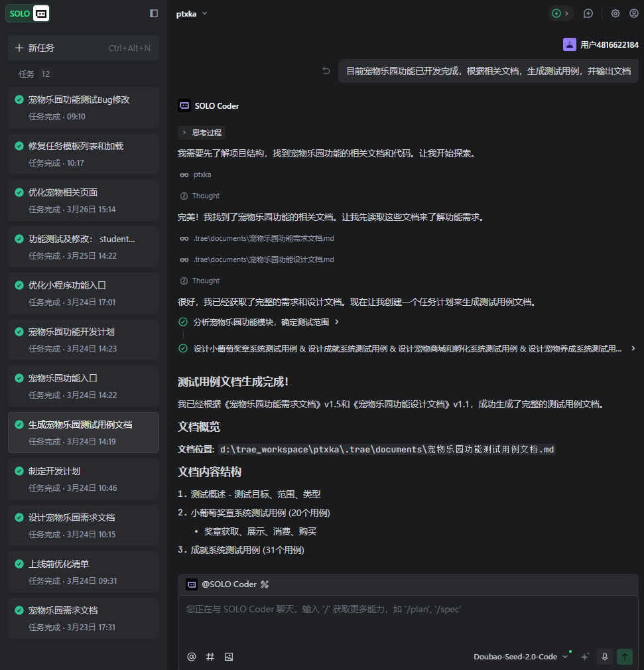644x670 pixels.
Task: Open the Doubao-Seed-2.0-Code model dropdown
Action: pyautogui.click(x=521, y=657)
